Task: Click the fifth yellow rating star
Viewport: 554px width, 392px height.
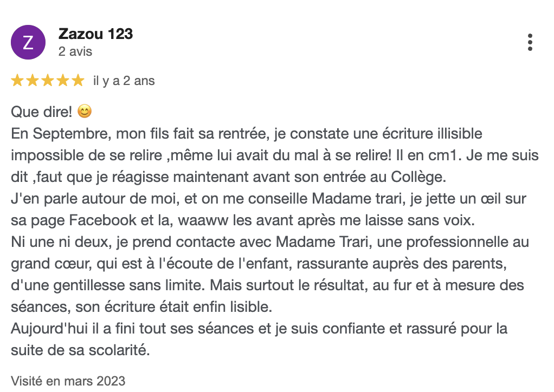Action: (78, 81)
